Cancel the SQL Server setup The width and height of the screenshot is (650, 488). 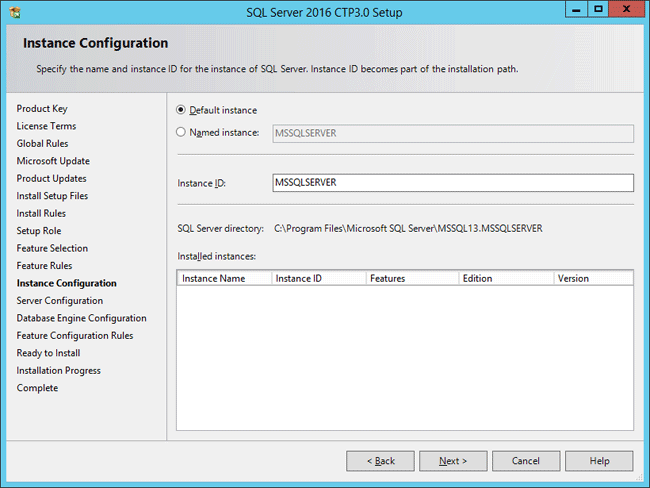(526, 461)
